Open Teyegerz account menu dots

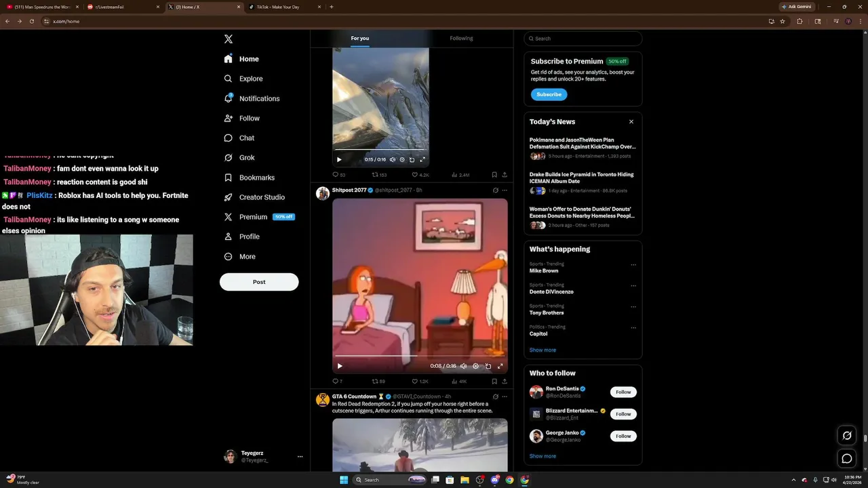click(300, 457)
